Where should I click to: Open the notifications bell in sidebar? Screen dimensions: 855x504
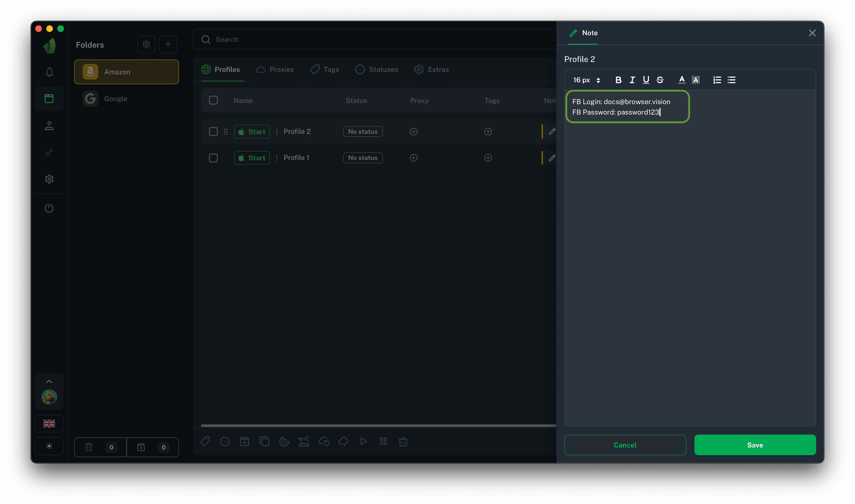tap(49, 72)
